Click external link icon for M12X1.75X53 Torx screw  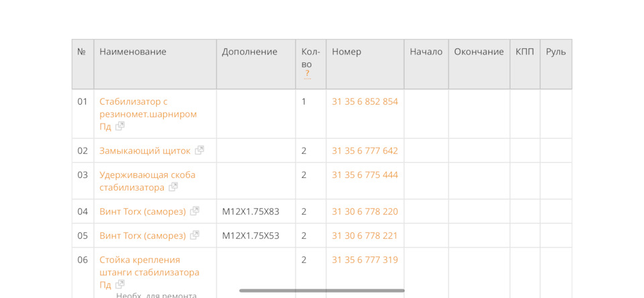(x=195, y=236)
